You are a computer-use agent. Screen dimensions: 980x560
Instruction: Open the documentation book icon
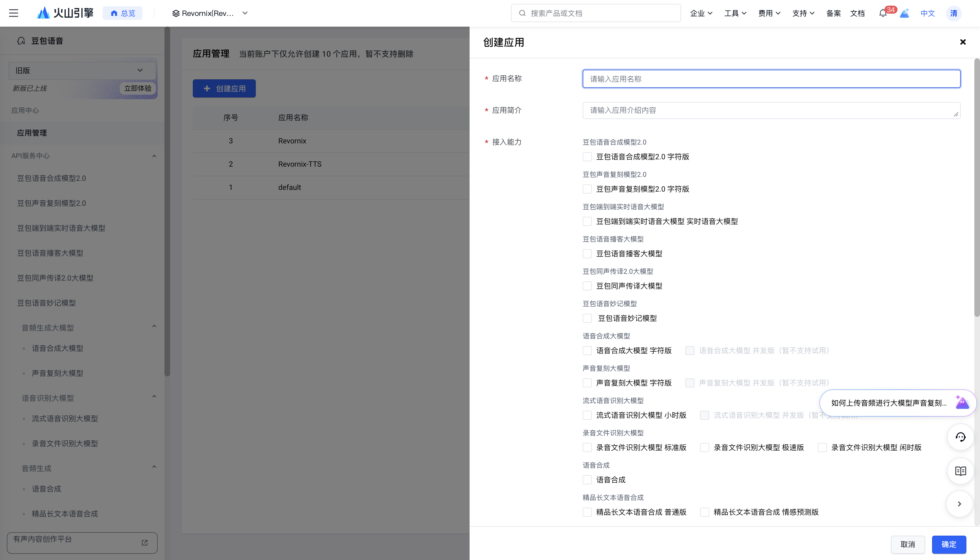[x=960, y=471]
